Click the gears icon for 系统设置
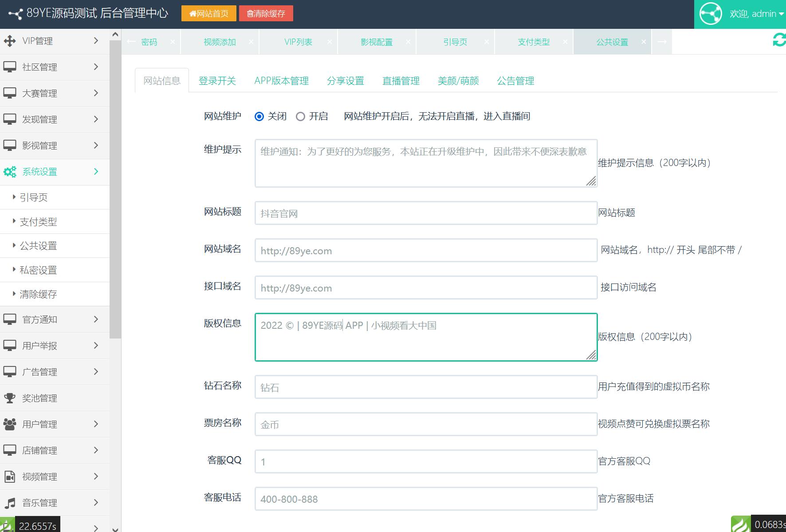Screen dimensions: 786x532 (x=10, y=172)
